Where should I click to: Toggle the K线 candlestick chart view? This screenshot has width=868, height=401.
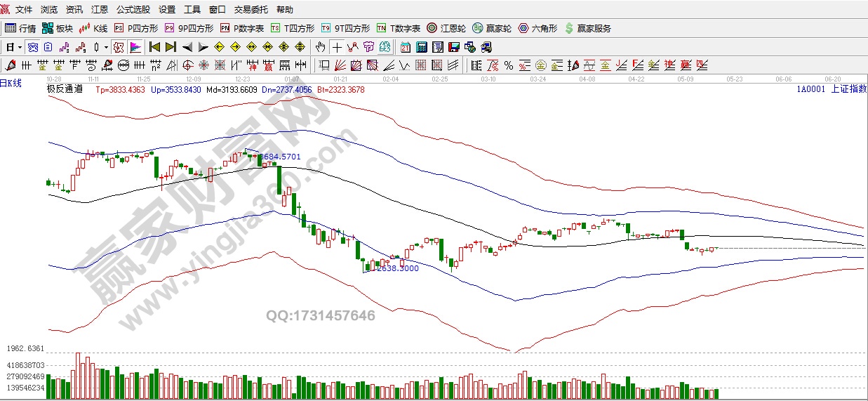tap(93, 28)
